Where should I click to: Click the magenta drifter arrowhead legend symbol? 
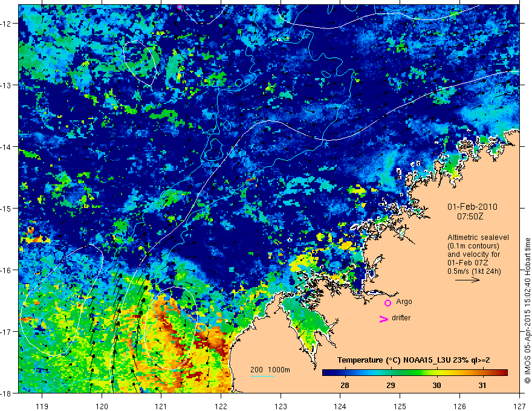pos(383,319)
